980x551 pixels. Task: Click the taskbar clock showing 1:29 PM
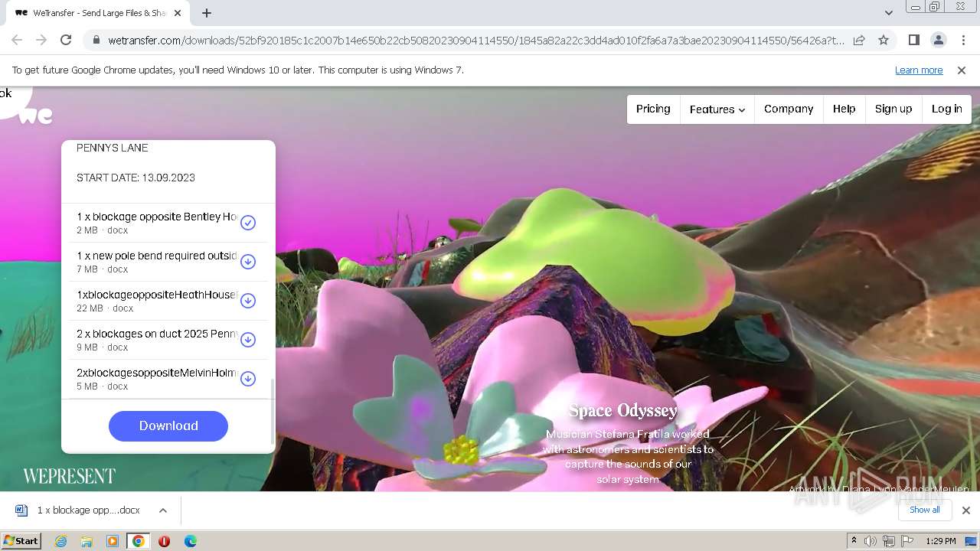click(941, 541)
